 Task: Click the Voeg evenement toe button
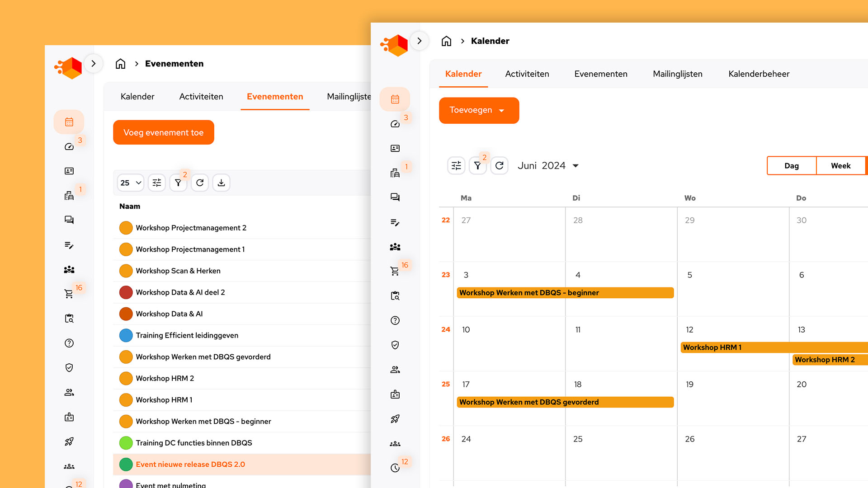point(163,132)
